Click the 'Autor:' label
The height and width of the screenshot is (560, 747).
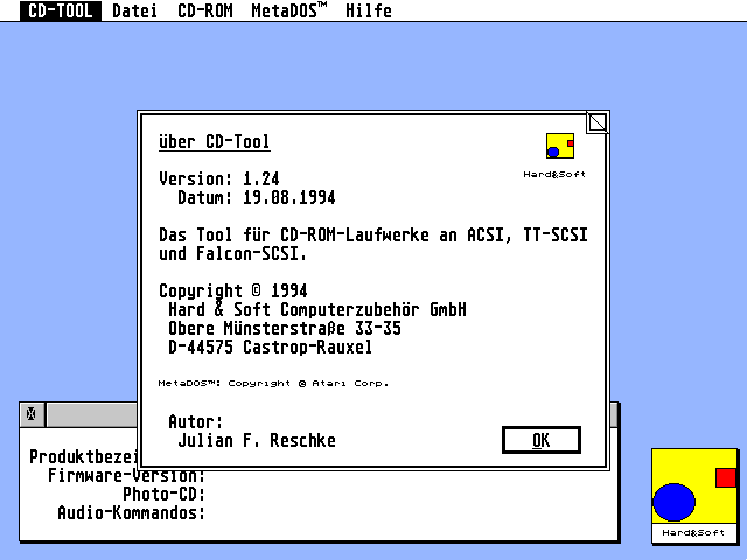point(196,421)
